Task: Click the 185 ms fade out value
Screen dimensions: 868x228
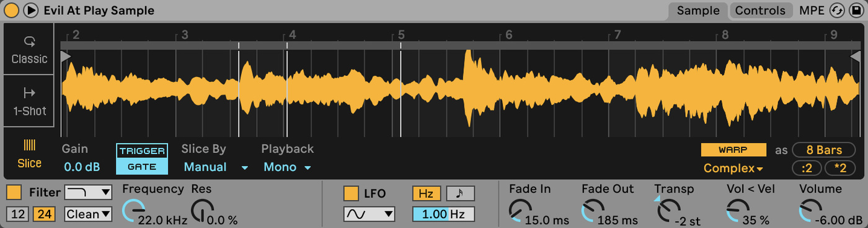Action: point(617,220)
